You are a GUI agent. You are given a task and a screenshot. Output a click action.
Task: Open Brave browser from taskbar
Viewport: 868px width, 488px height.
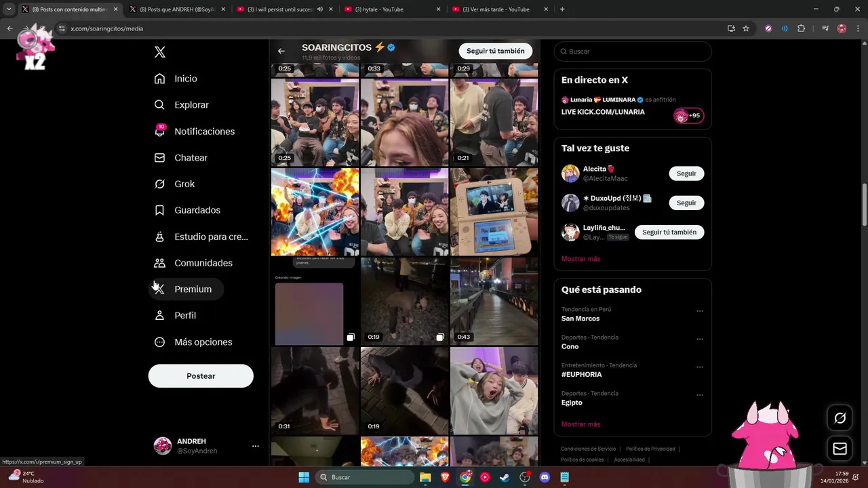[x=445, y=477]
